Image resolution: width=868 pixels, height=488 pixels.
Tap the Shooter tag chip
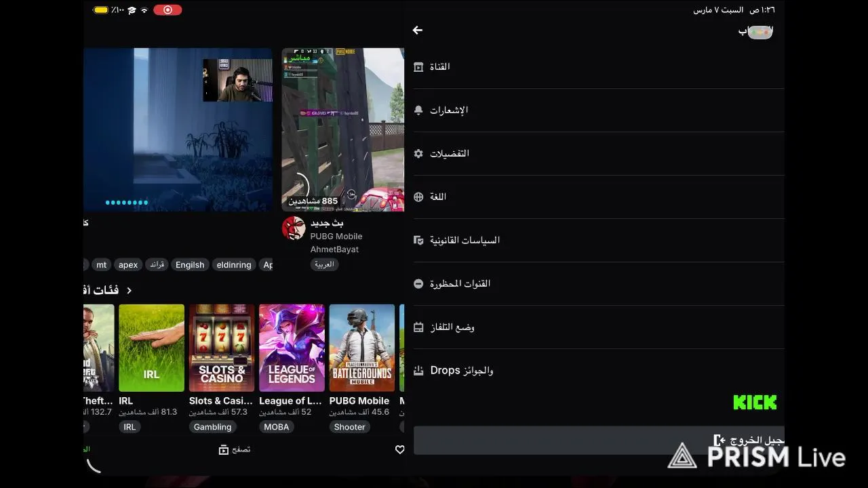350,427
